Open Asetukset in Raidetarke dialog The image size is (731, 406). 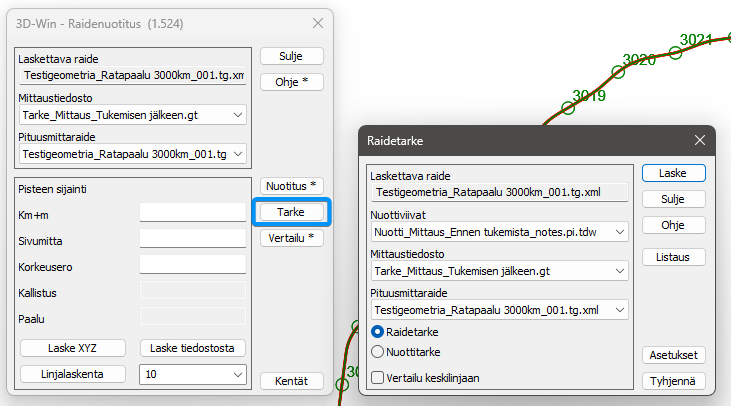(x=674, y=355)
